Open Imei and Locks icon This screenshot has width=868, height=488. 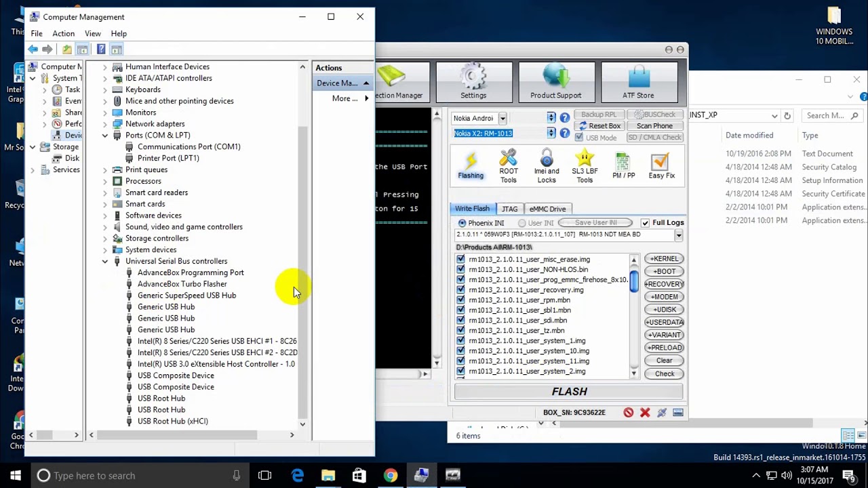547,167
